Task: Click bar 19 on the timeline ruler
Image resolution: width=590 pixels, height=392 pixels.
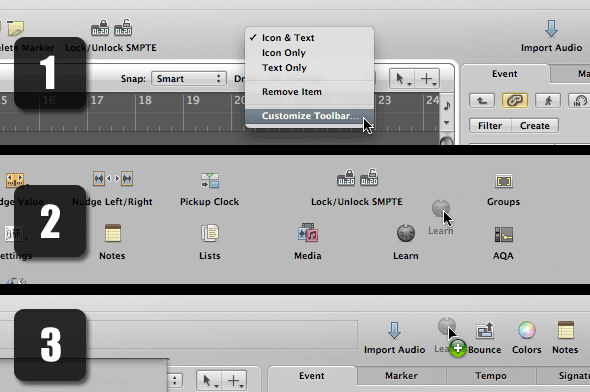Action: tap(193, 100)
